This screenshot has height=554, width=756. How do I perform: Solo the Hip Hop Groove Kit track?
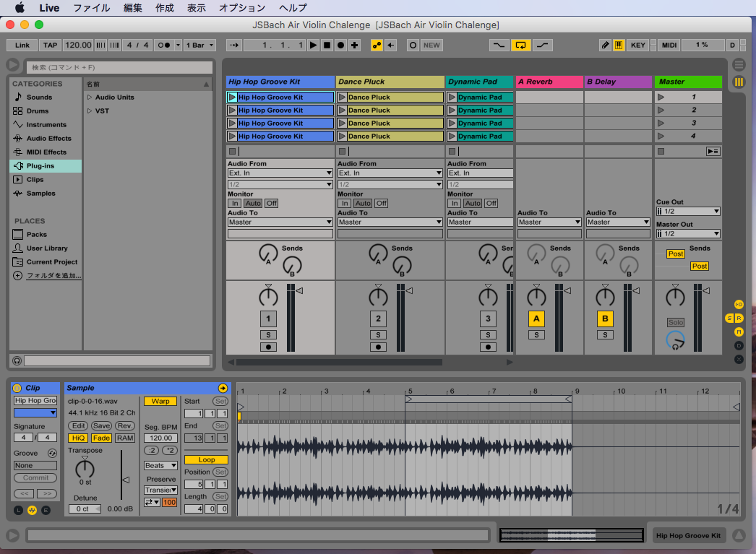269,335
